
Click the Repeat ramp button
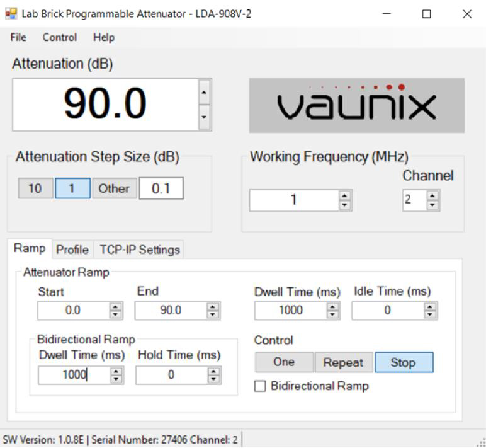click(x=344, y=362)
